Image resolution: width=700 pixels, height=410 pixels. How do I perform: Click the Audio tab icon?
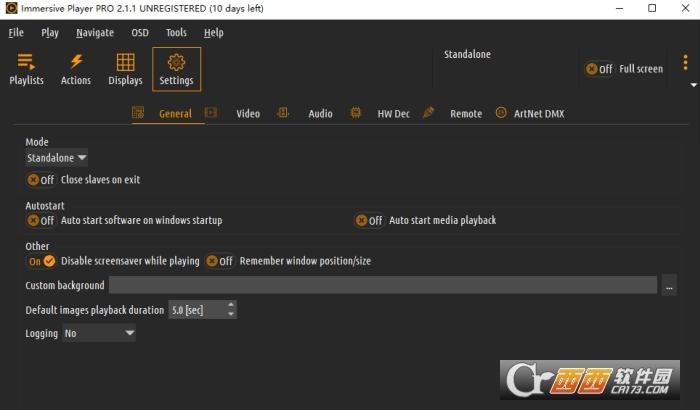point(283,113)
